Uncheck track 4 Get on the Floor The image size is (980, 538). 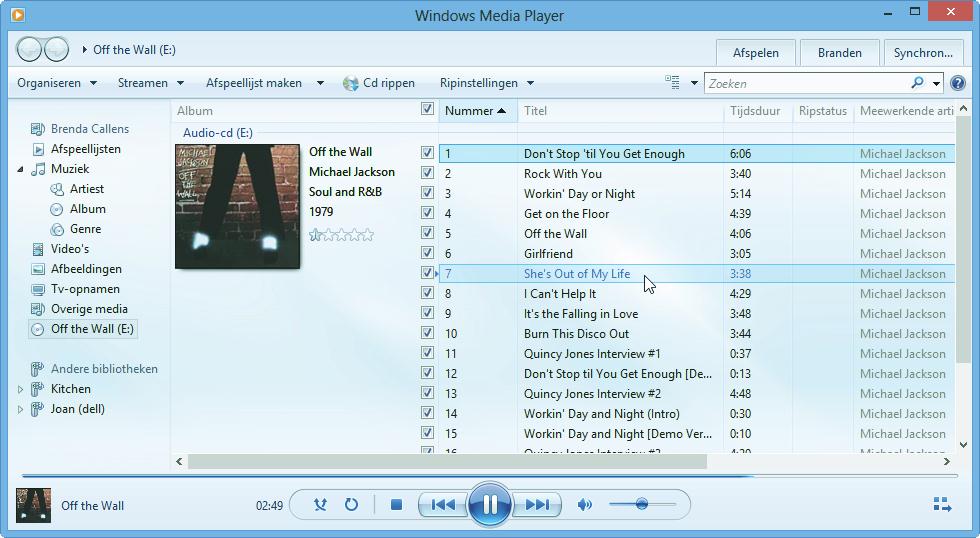pos(428,212)
